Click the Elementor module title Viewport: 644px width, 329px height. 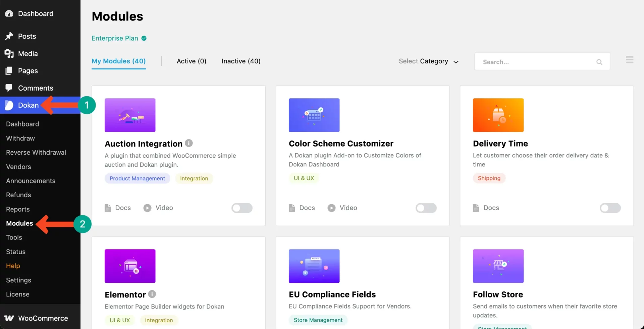(125, 294)
